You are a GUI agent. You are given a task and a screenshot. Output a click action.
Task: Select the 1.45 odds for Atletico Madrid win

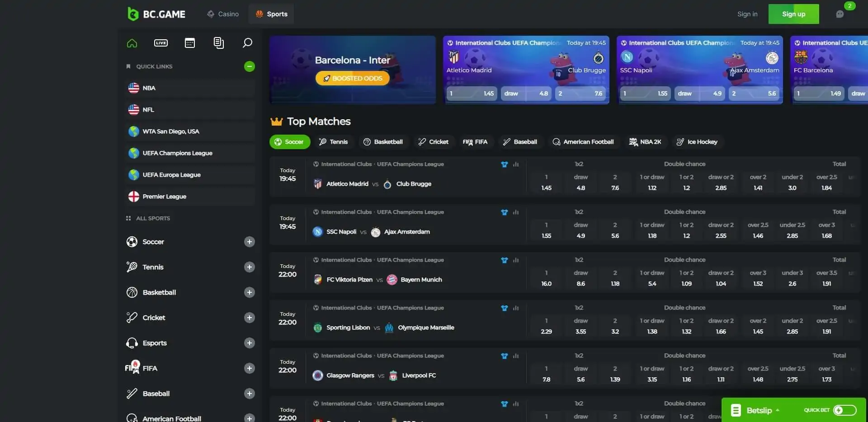point(547,183)
